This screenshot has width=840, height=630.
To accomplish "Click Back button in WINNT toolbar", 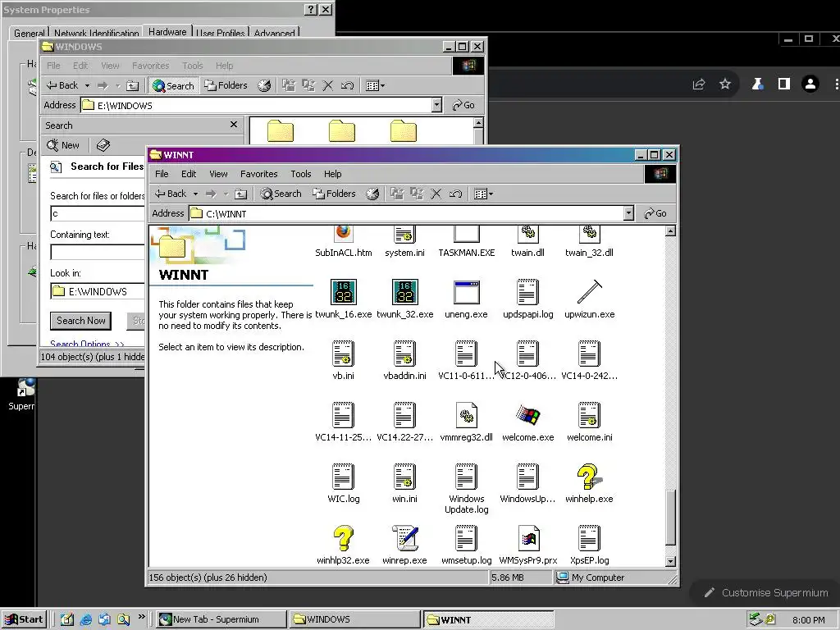I will [x=171, y=194].
